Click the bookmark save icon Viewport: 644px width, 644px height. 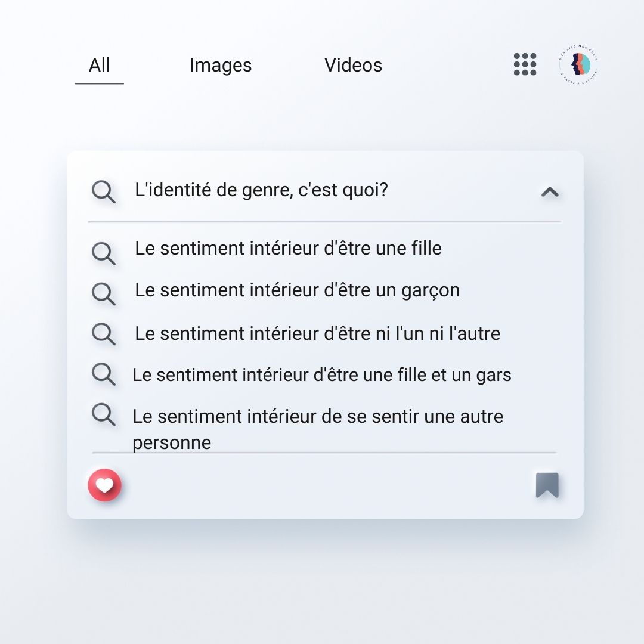547,485
